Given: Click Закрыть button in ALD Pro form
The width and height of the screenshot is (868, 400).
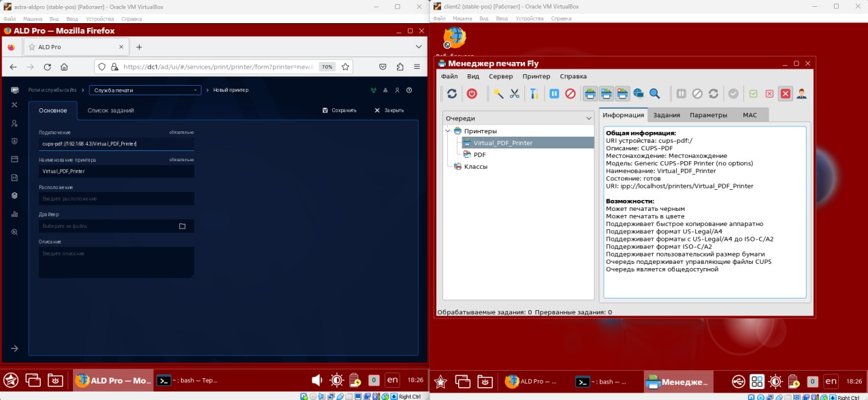Looking at the screenshot, I should click(x=389, y=110).
